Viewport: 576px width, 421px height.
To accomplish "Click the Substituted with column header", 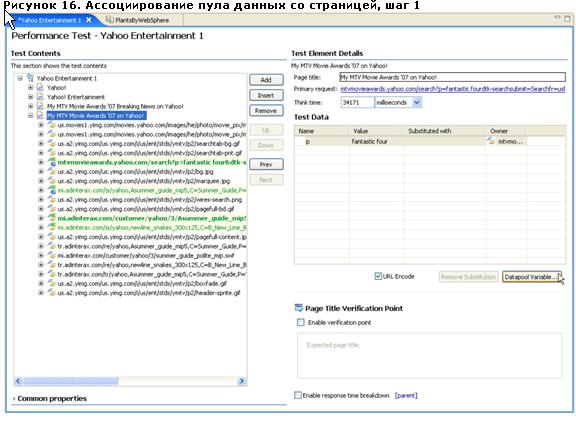I will 444,131.
